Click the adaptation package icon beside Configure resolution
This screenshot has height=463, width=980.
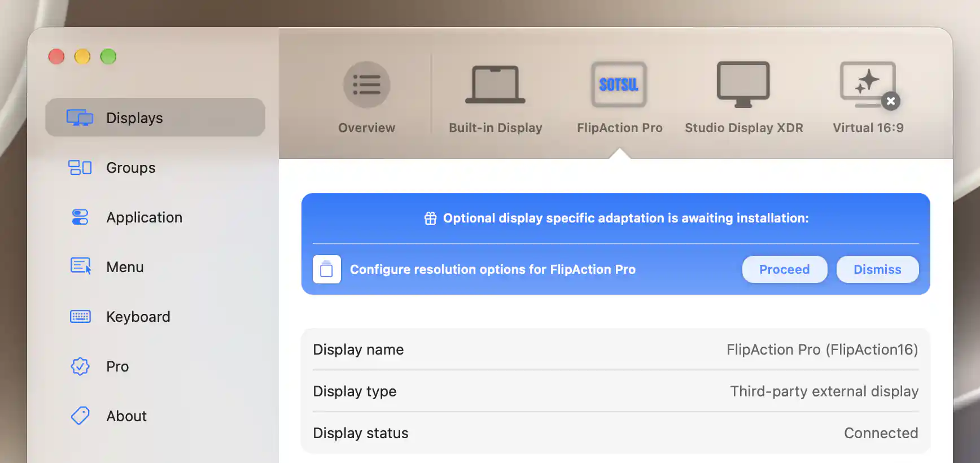click(x=327, y=269)
